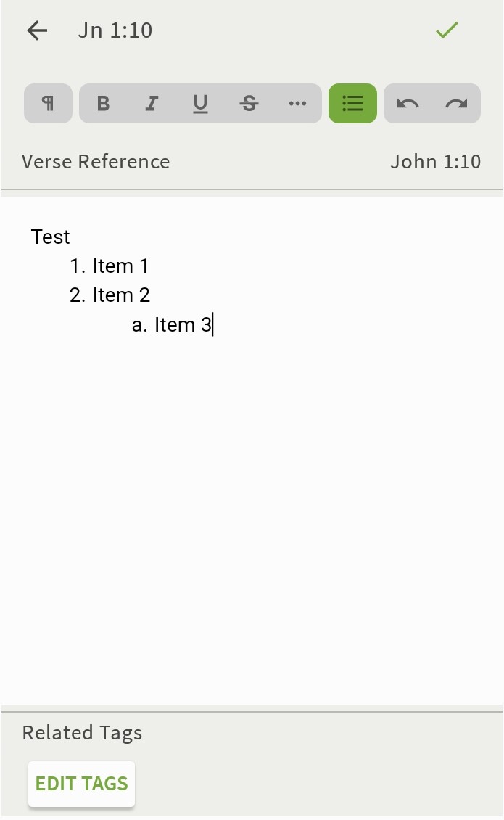
Task: Click on the 'Item 3' sub-item
Action: coord(183,324)
